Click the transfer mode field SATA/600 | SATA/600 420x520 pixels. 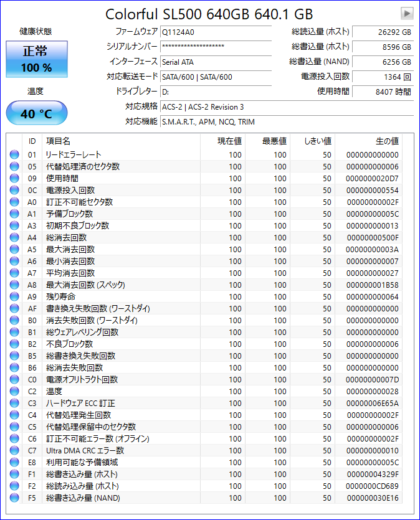click(x=216, y=77)
